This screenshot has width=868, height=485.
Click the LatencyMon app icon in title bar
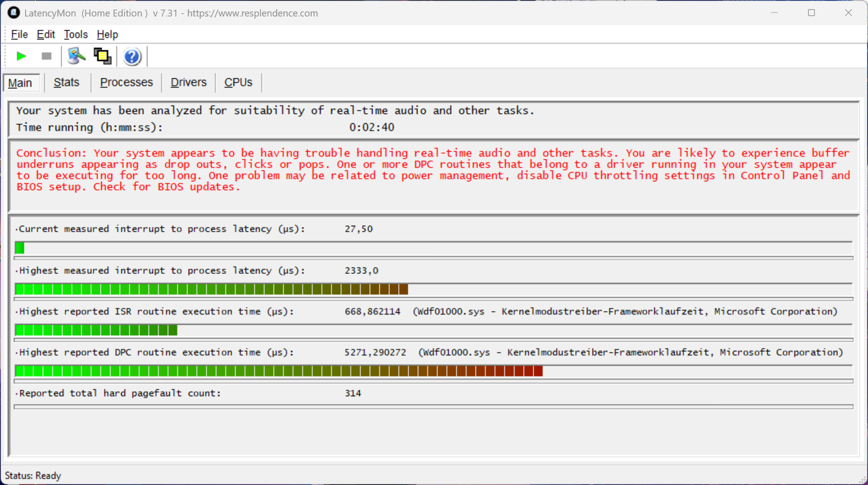click(x=14, y=13)
